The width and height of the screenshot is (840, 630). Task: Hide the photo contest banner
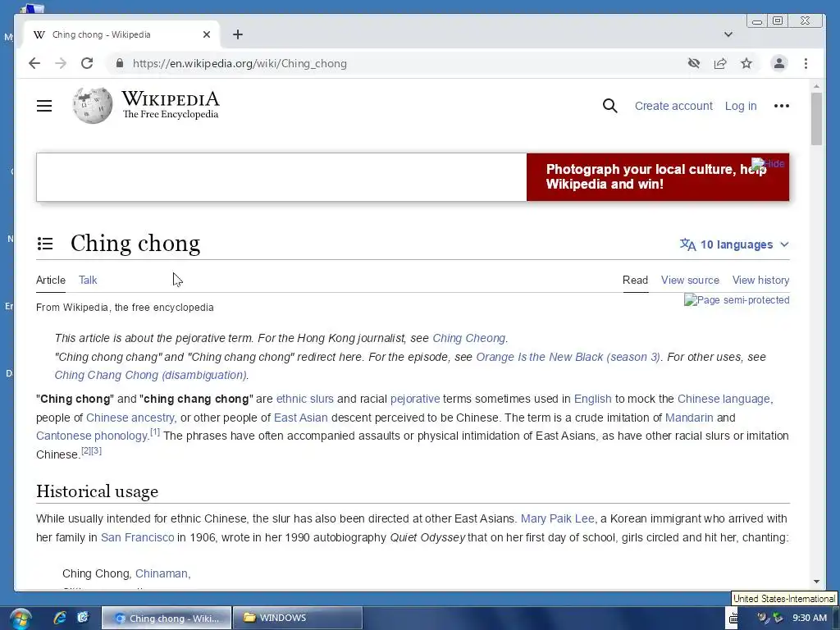point(768,163)
